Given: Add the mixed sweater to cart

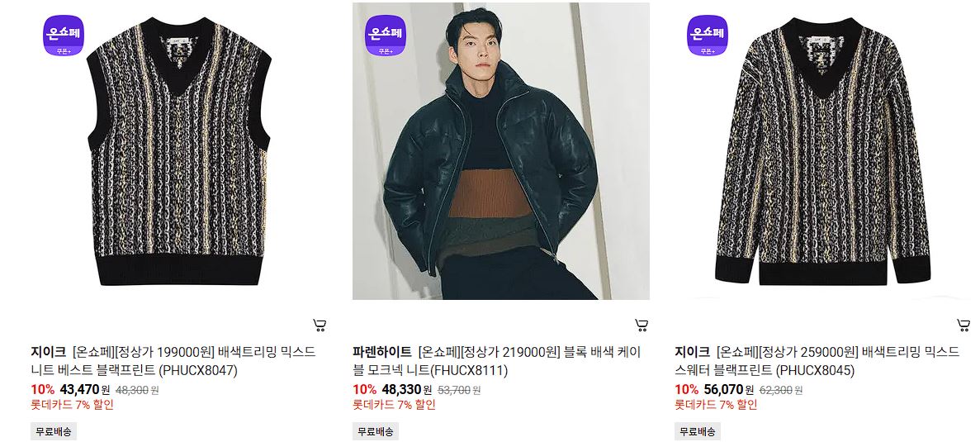Looking at the screenshot, I should click(963, 325).
